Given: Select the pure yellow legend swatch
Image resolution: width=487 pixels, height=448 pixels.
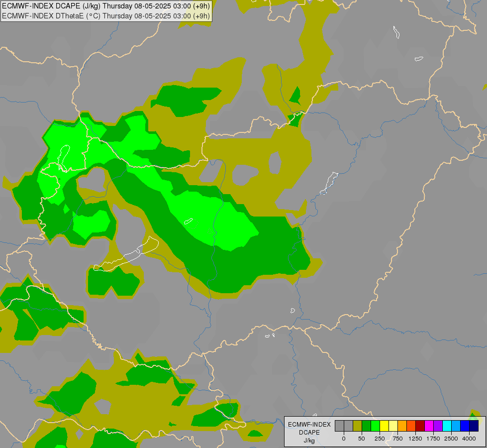Looking at the screenshot, I should tap(384, 426).
